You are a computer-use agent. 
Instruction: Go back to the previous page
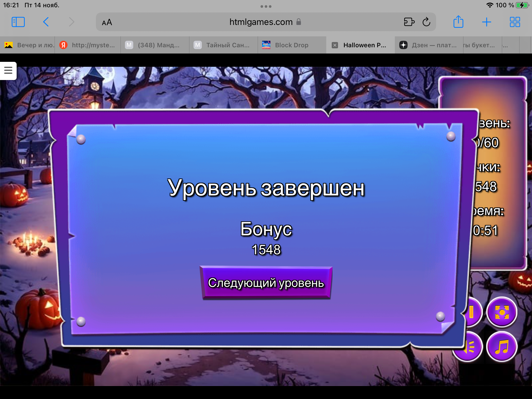46,22
